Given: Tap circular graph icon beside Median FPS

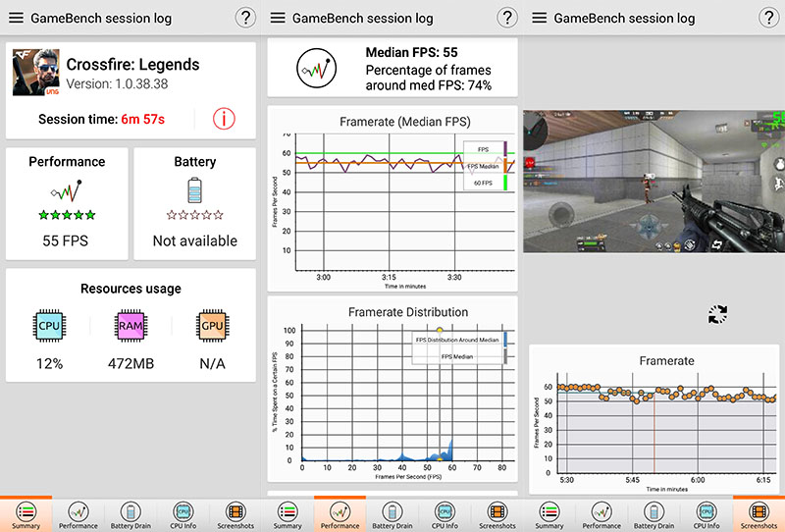Looking at the screenshot, I should pos(316,68).
